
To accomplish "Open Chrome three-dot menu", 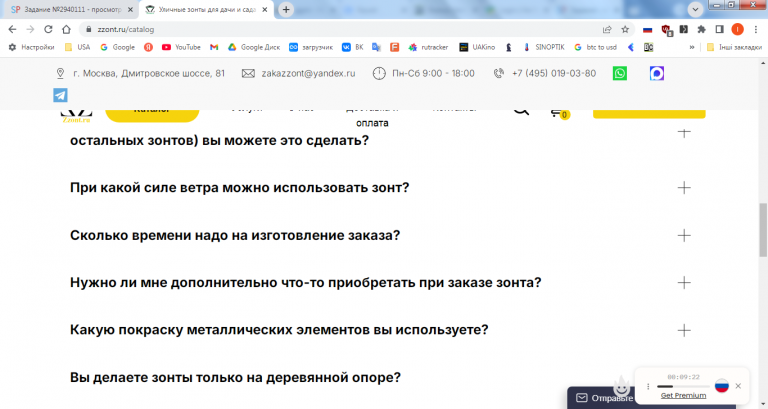I will coord(756,29).
